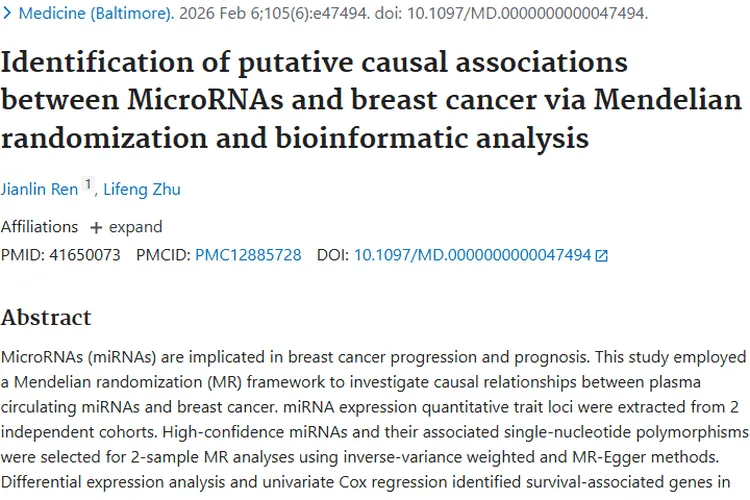750x500 pixels.
Task: Click the Abstract section heading
Action: click(46, 318)
